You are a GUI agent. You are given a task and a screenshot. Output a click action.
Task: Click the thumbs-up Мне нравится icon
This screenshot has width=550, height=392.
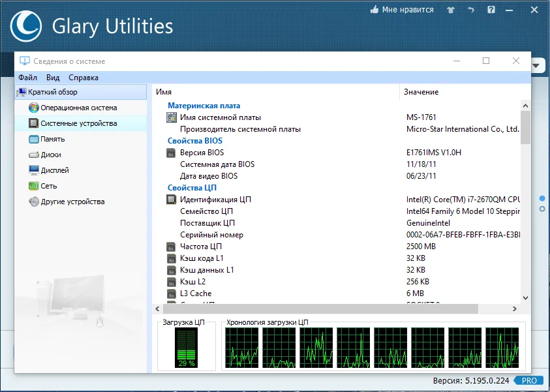pos(374,10)
